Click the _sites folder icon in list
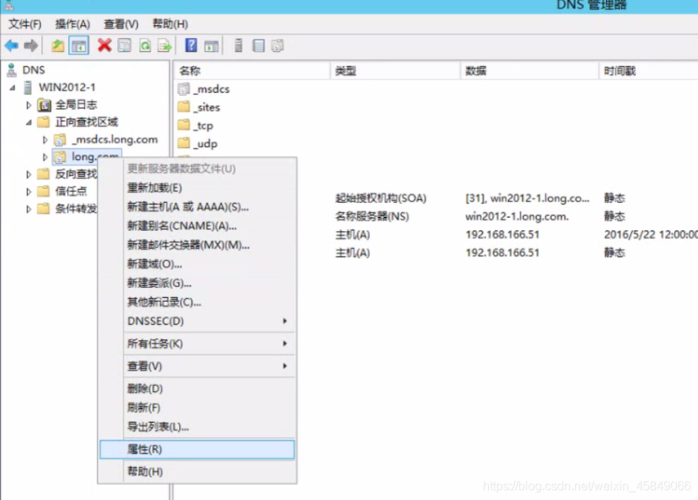 tap(184, 107)
